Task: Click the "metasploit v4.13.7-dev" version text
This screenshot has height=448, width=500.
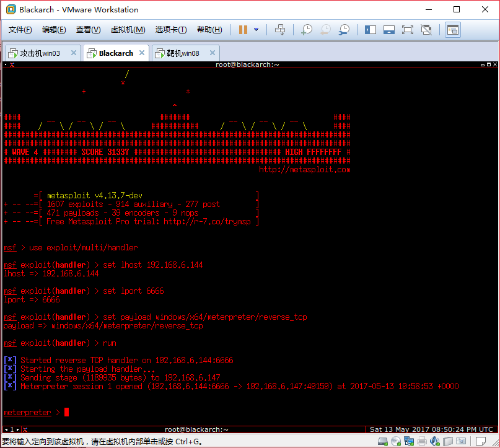Action: click(94, 195)
